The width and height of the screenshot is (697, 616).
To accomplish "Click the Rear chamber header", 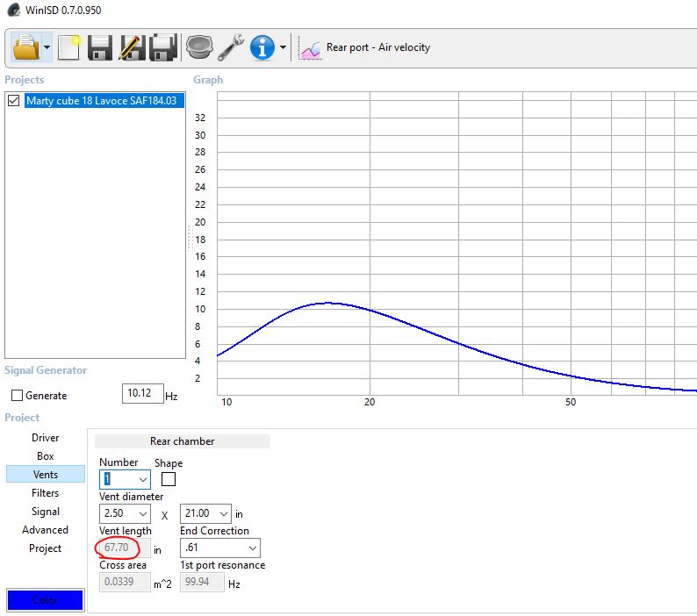I will pyautogui.click(x=183, y=441).
